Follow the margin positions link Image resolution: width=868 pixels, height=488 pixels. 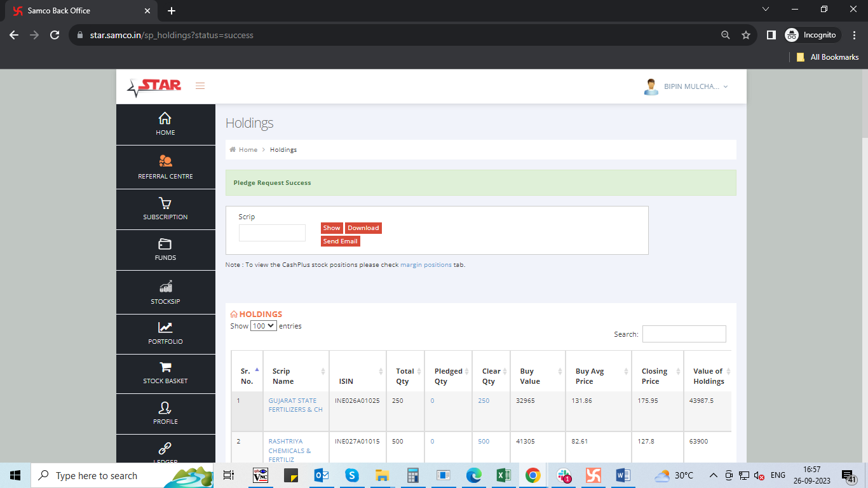coord(426,264)
